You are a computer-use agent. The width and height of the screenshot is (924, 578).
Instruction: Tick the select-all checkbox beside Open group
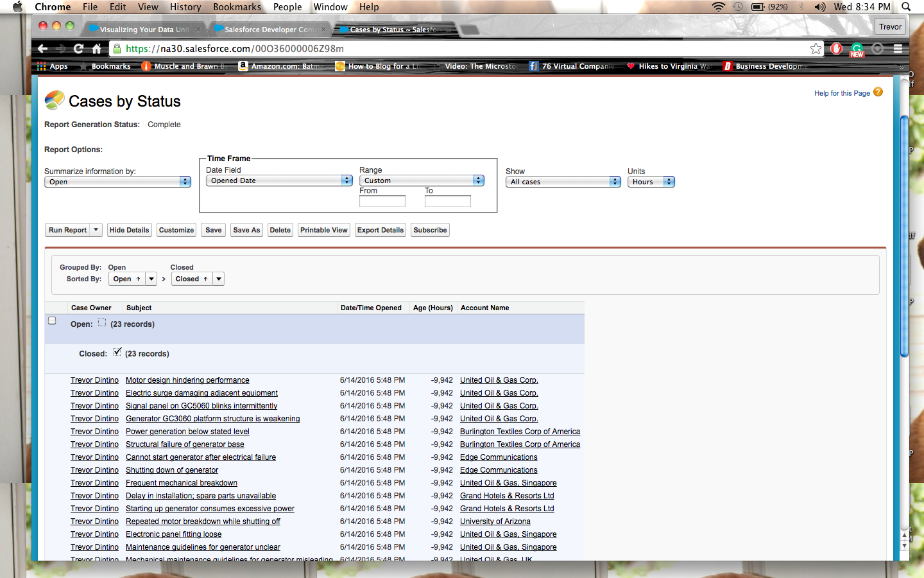click(53, 320)
